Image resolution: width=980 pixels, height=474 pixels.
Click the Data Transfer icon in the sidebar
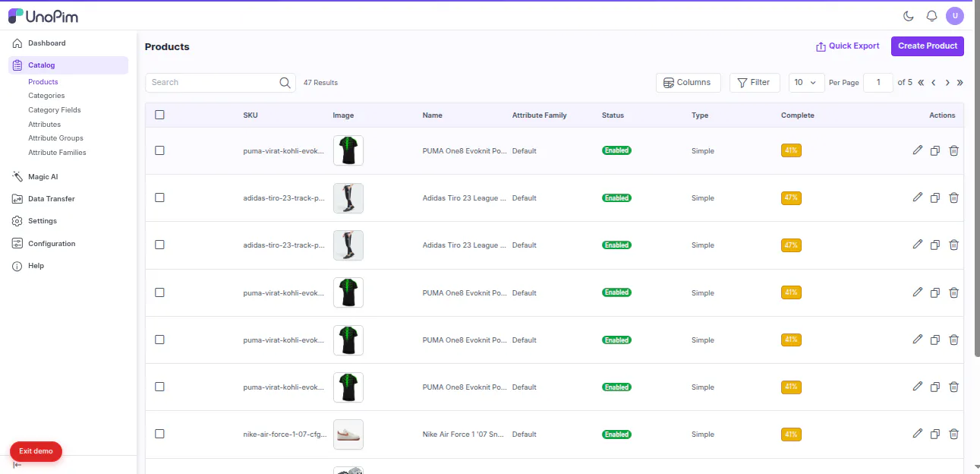[17, 199]
